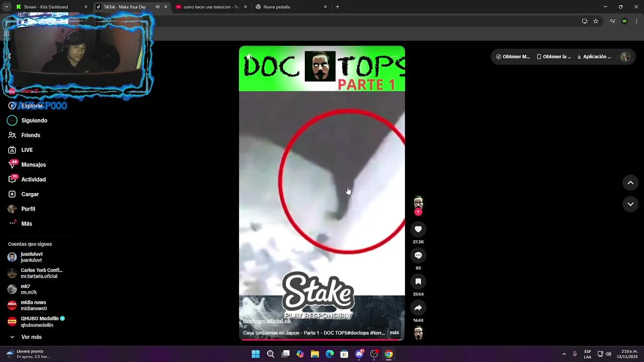
Task: Unmute the video via speaker icon
Action: click(x=249, y=56)
